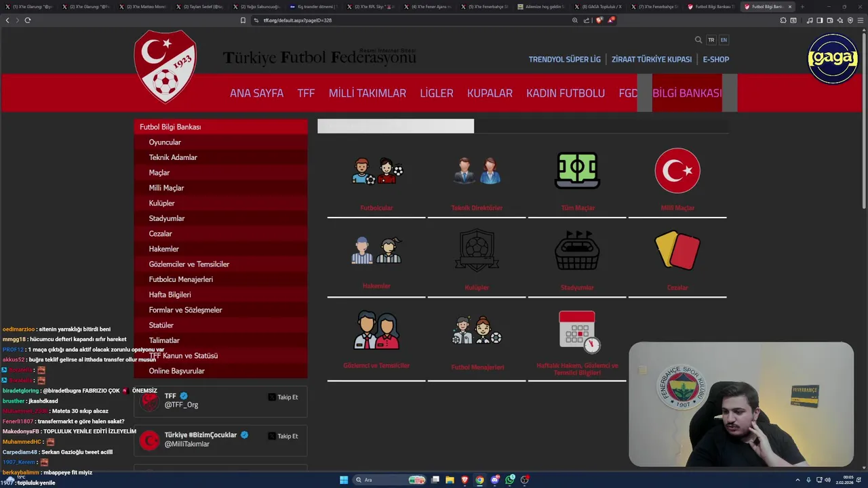Open Brave browser from taskbar
The image size is (868, 488).
click(x=465, y=480)
